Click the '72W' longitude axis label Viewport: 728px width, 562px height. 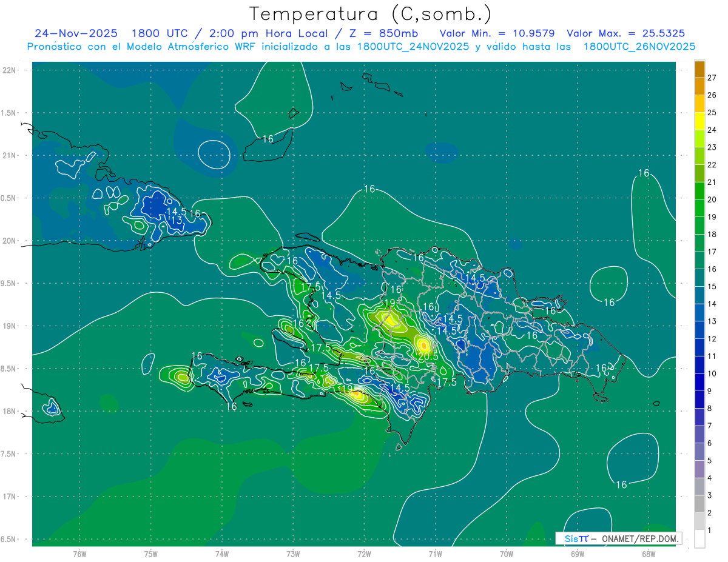(x=364, y=554)
